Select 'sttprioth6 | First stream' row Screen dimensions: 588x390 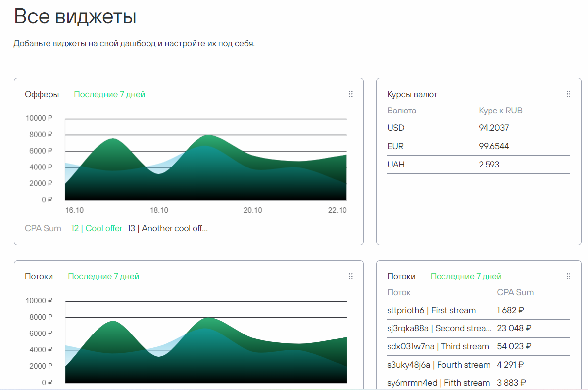pos(479,310)
